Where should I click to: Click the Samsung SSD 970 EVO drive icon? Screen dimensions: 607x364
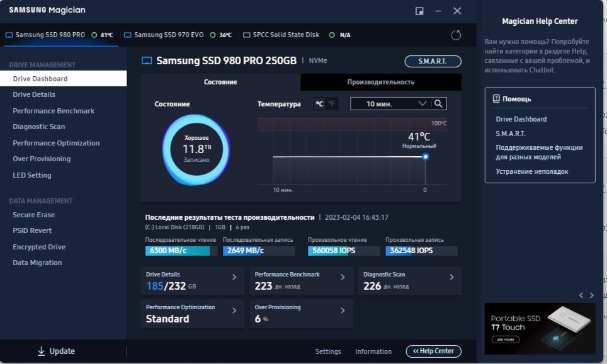127,35
